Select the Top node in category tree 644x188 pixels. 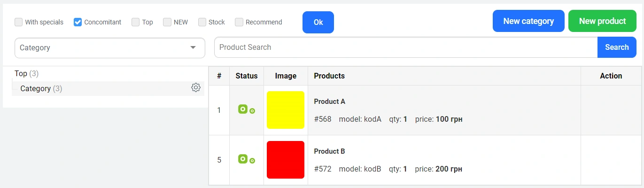point(21,74)
